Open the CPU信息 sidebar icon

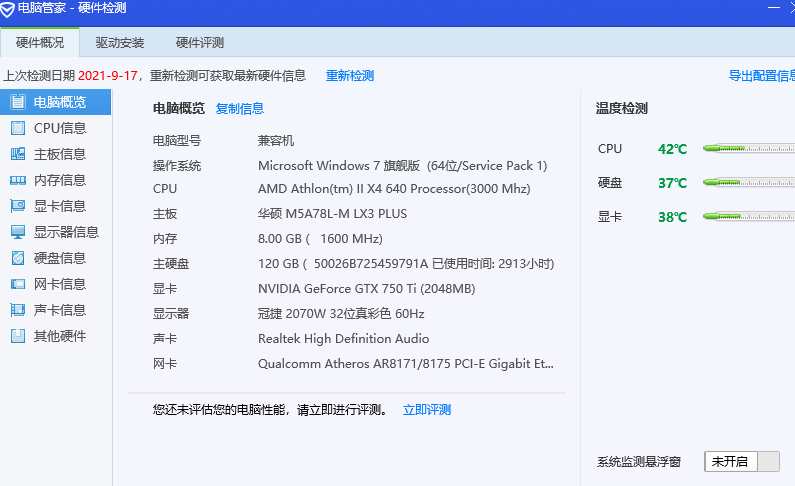tap(18, 128)
